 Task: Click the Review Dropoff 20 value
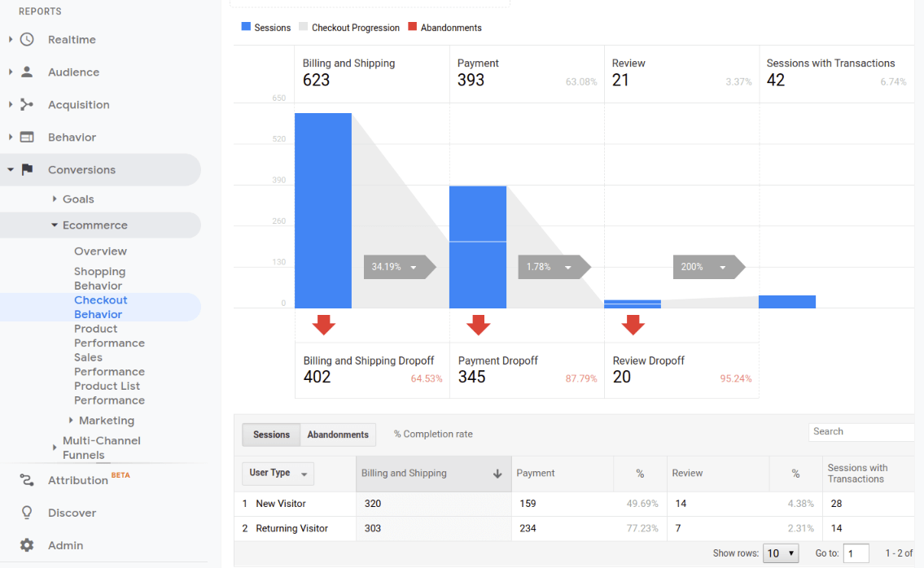[622, 377]
